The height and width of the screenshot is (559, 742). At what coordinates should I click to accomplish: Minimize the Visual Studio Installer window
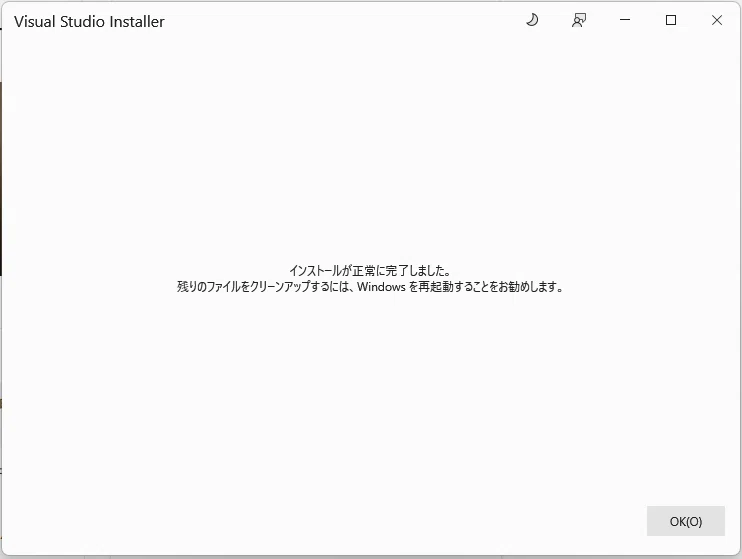click(625, 20)
